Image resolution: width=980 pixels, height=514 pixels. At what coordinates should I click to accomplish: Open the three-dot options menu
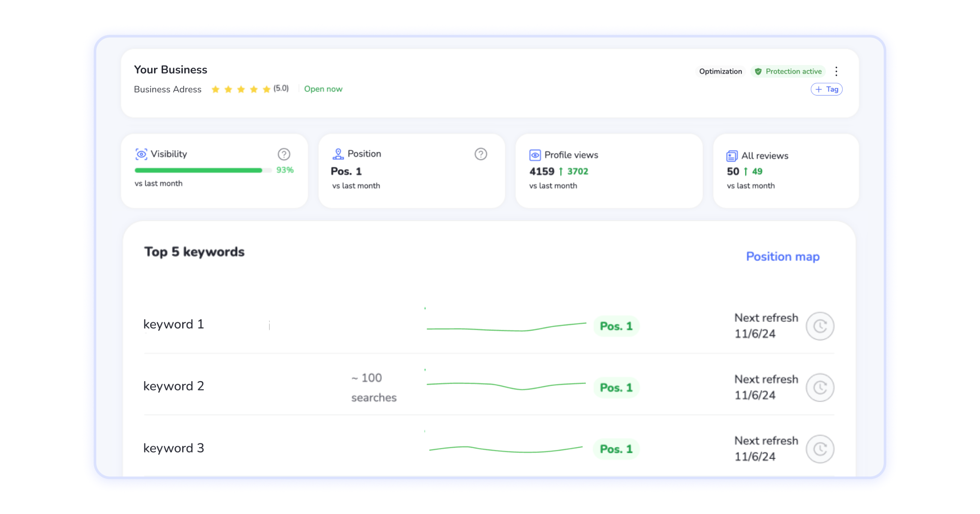pyautogui.click(x=837, y=71)
